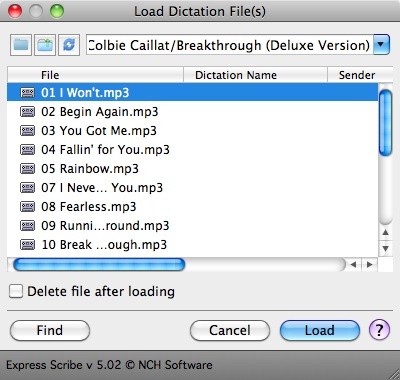
Task: Click the blue refresh arrows icon
Action: pos(69,45)
